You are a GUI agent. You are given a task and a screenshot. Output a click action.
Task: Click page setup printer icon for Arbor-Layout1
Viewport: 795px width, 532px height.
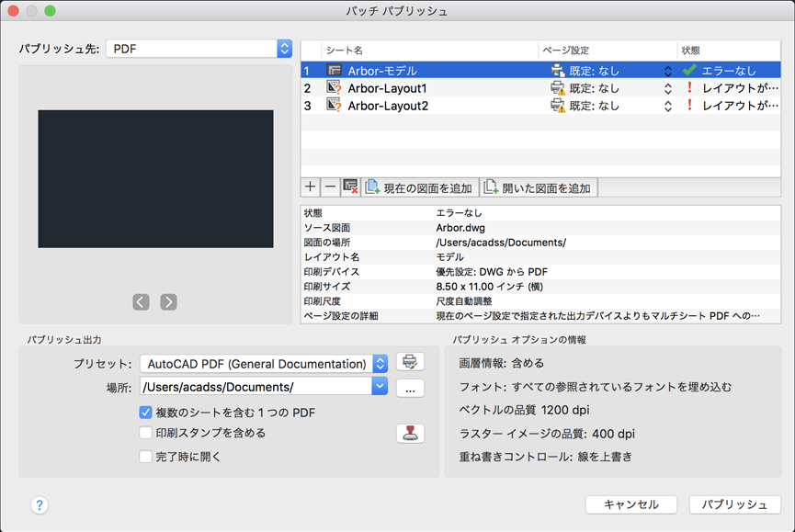(x=558, y=88)
